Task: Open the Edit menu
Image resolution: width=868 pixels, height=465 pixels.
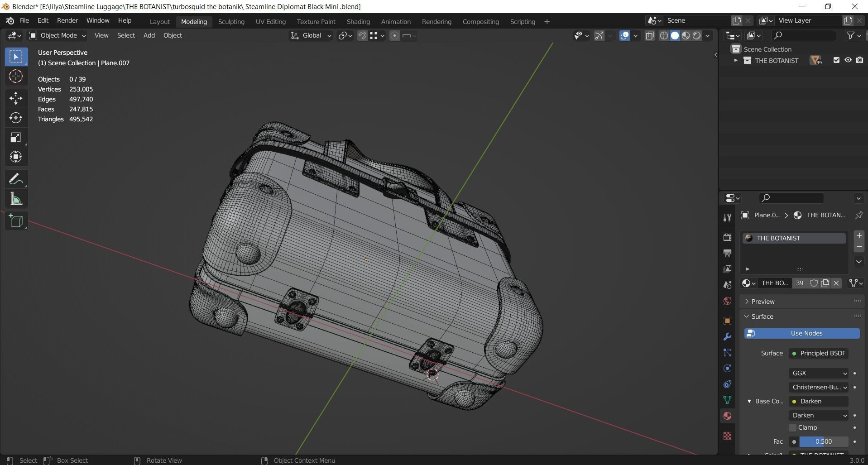Action: 43,21
